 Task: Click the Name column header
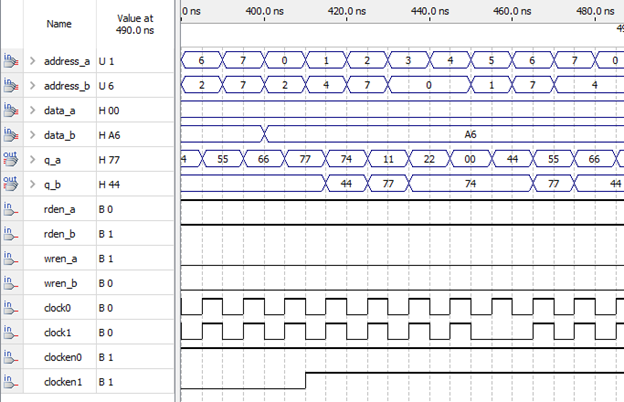tap(59, 24)
